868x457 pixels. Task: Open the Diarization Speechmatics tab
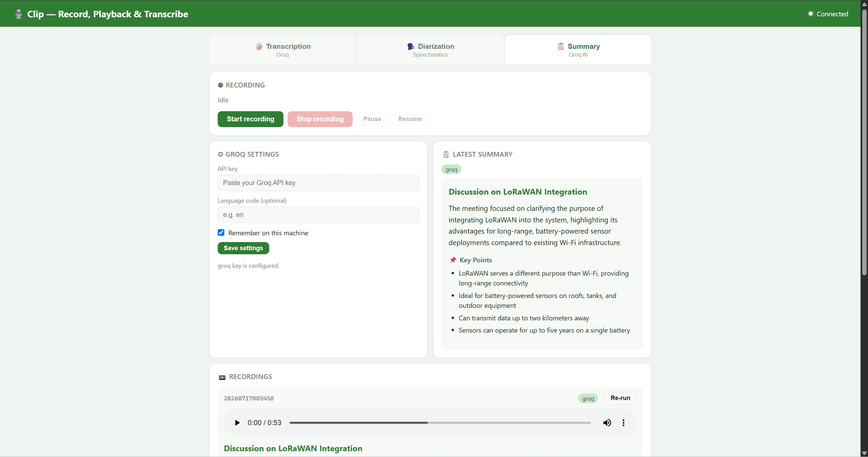pyautogui.click(x=430, y=49)
